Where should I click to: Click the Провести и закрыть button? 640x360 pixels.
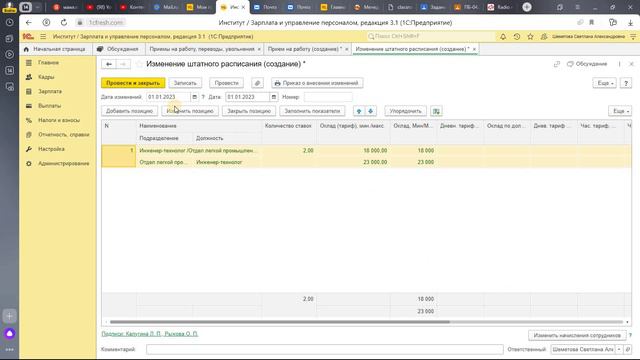click(133, 83)
